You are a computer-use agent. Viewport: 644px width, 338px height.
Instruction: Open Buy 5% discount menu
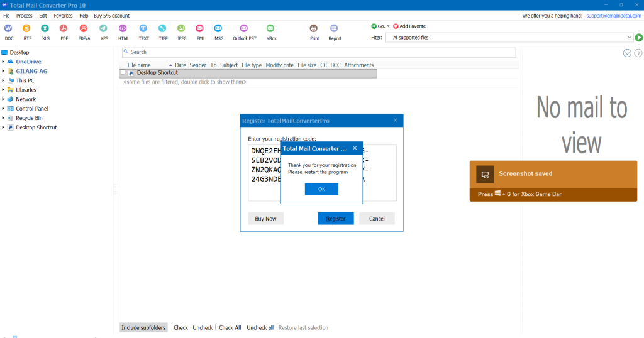[x=112, y=16]
